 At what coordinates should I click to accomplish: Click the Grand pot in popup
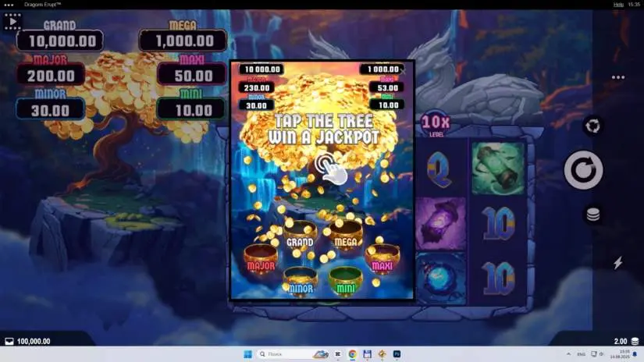[x=300, y=235]
